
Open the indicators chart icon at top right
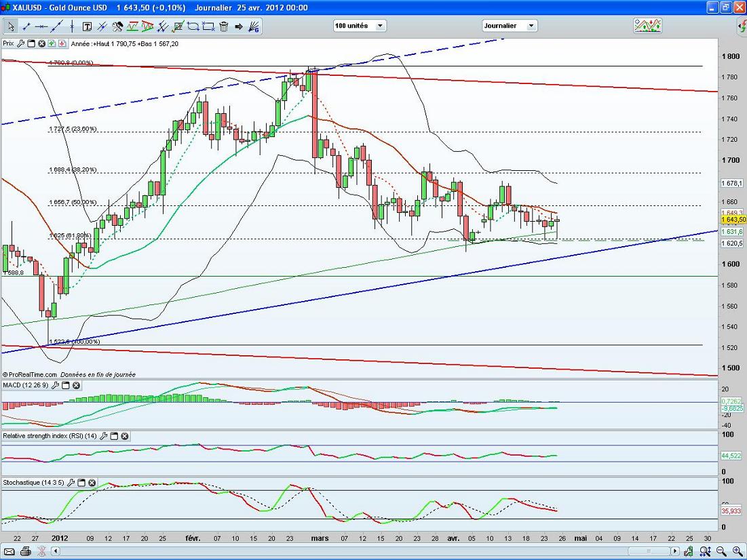tap(647, 26)
